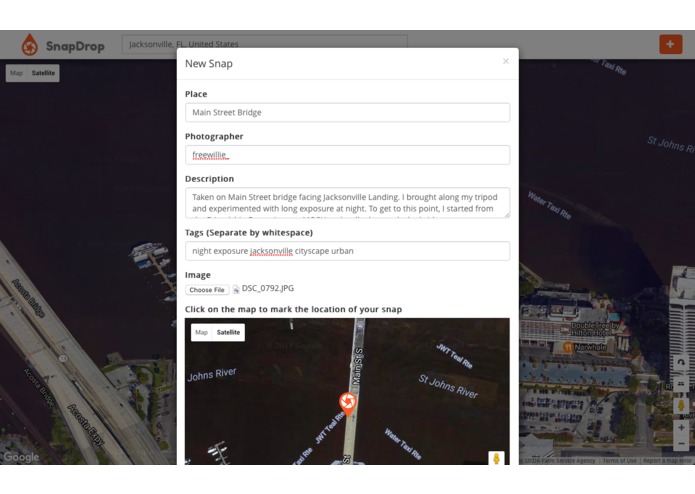The height and width of the screenshot is (494, 695).
Task: Open the Terms of Use link
Action: [x=619, y=461]
